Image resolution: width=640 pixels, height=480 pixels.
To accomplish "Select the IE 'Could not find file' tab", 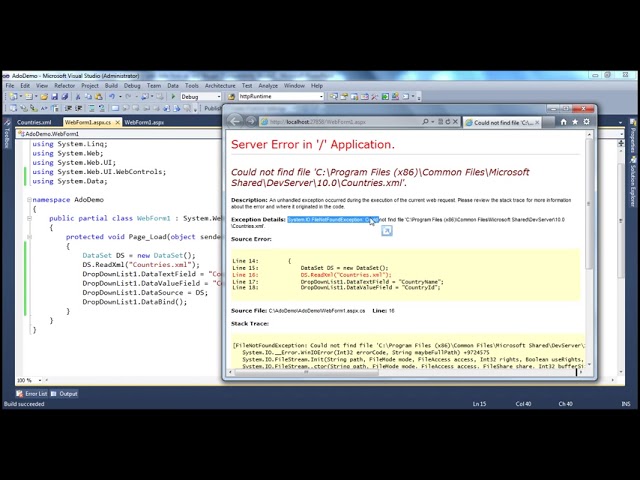I will coord(503,122).
